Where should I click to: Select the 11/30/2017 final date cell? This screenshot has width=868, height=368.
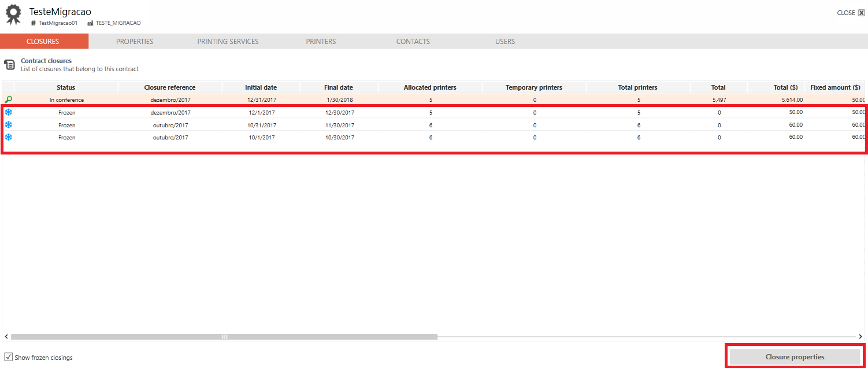click(x=339, y=125)
